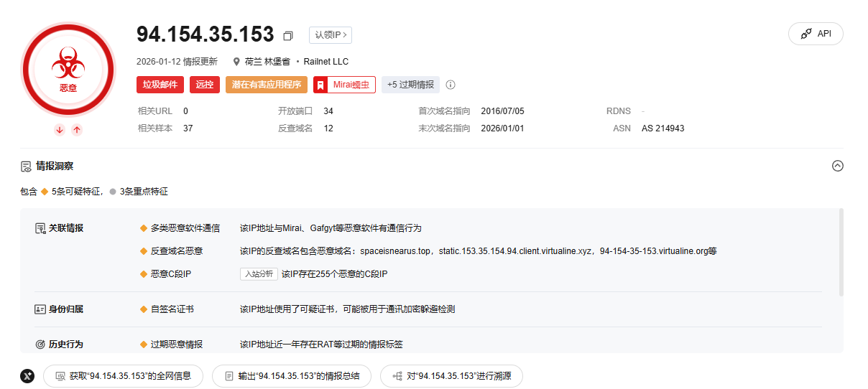Collapse the 情报洞察 section
Image resolution: width=868 pixels, height=389 pixels.
pos(837,166)
